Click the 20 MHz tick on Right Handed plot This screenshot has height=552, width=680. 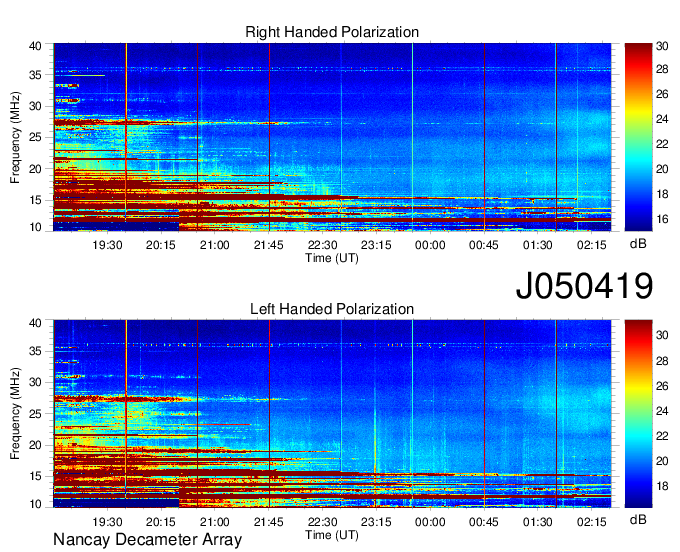[x=35, y=170]
